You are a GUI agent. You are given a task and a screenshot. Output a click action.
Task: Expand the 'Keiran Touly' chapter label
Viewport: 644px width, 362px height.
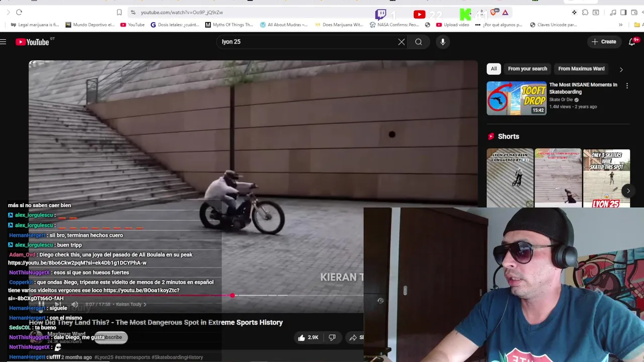(x=131, y=304)
